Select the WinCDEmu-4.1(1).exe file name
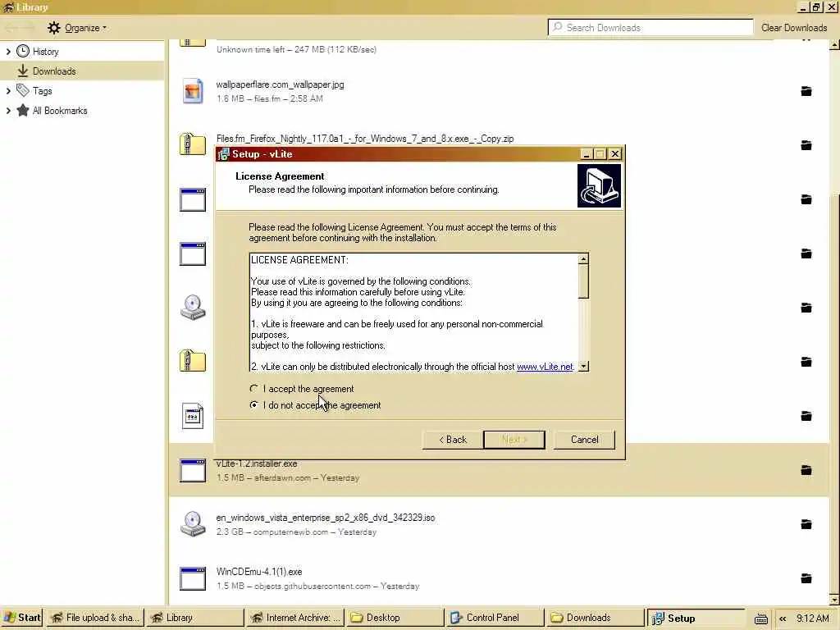 click(x=259, y=572)
